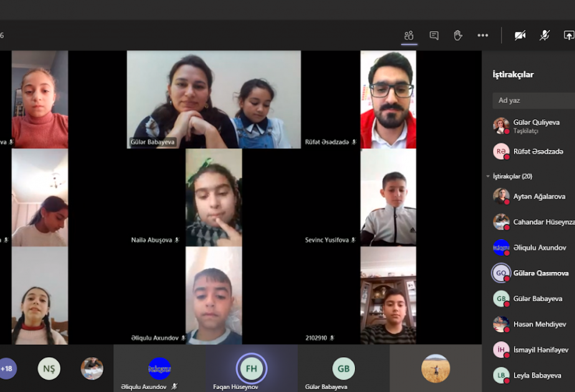Unmute the microphone
575x392 pixels.
[x=544, y=35]
